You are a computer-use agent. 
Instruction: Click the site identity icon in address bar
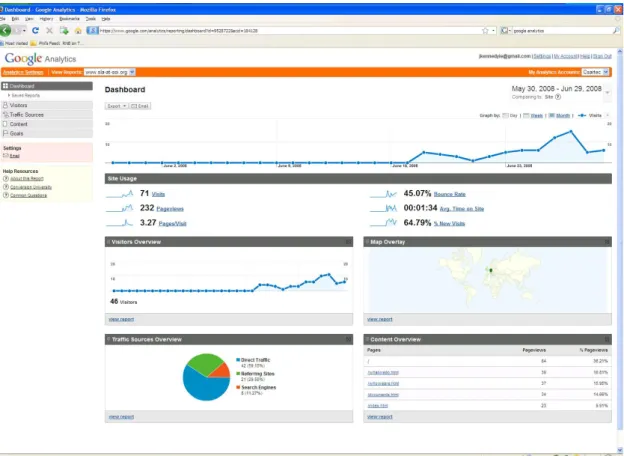pyautogui.click(x=92, y=30)
